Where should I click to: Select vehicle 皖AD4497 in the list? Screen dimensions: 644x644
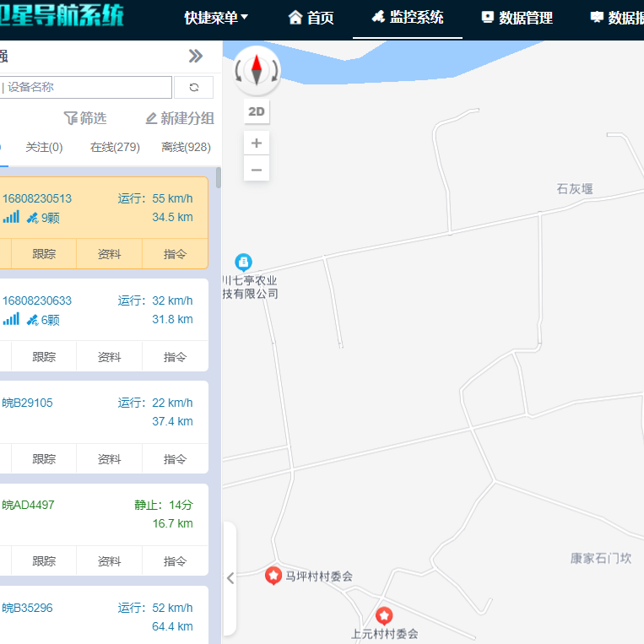[x=28, y=505]
